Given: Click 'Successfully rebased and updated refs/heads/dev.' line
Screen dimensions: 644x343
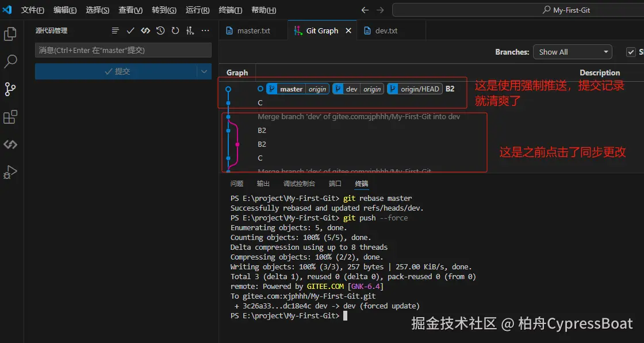Looking at the screenshot, I should (327, 208).
